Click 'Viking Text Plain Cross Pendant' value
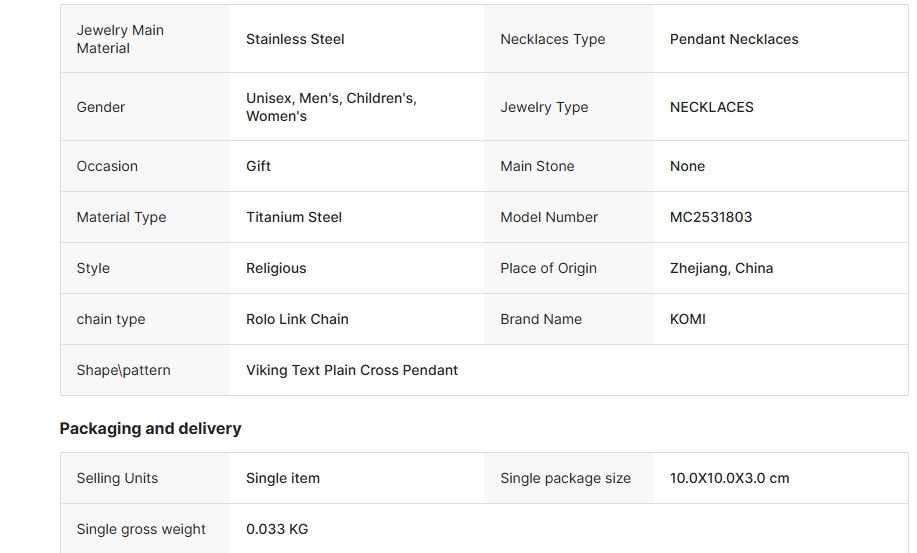Viewport: 917px width, 553px height. click(x=352, y=370)
